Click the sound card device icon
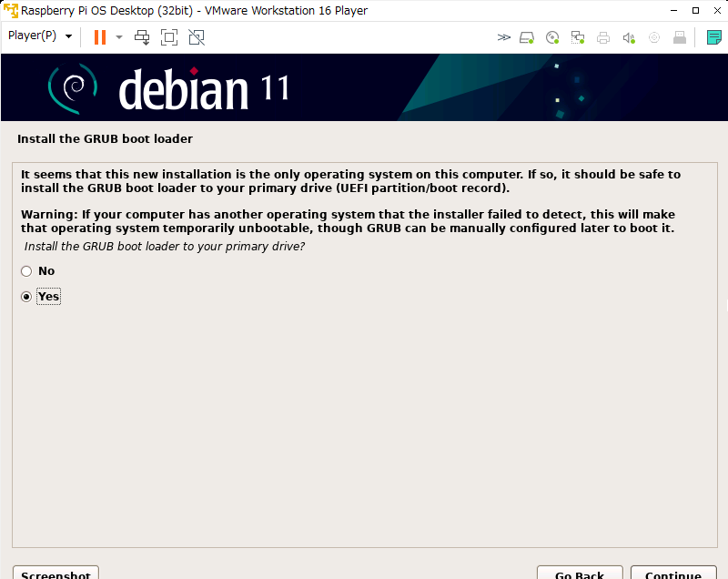Viewport: 728px width, 579px height. [x=629, y=37]
